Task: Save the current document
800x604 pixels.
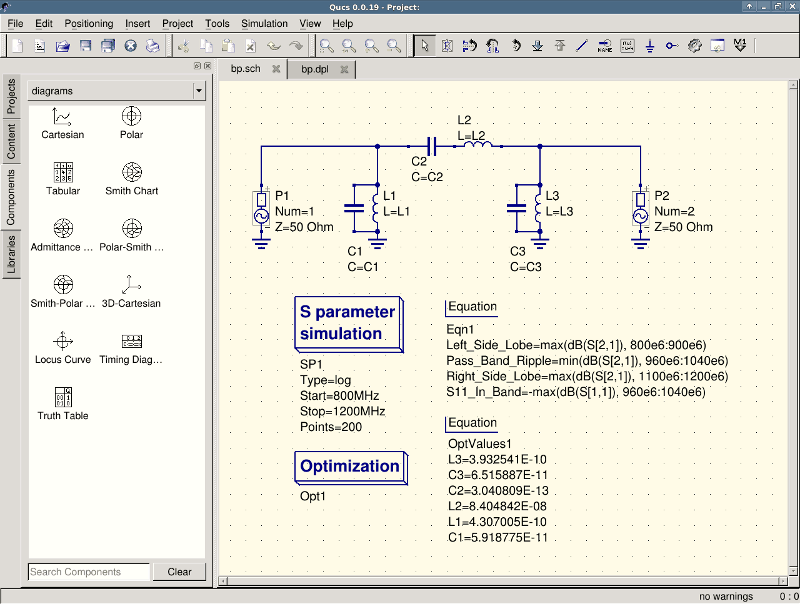Action: point(85,46)
